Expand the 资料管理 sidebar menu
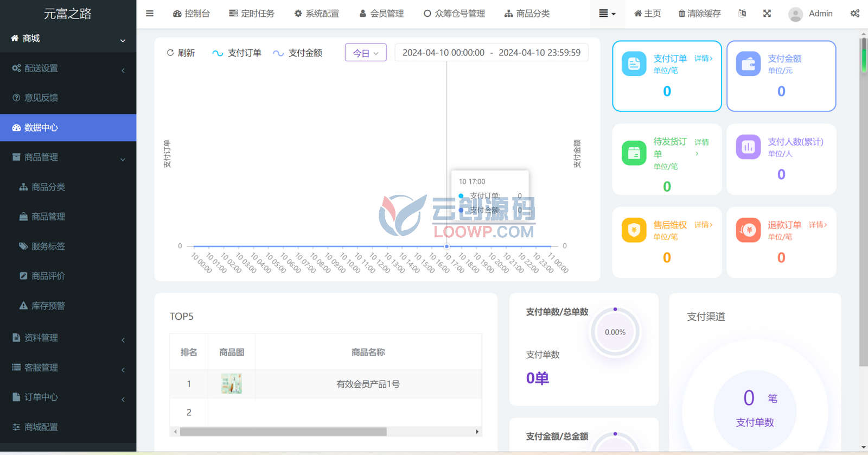The image size is (868, 455). click(68, 338)
